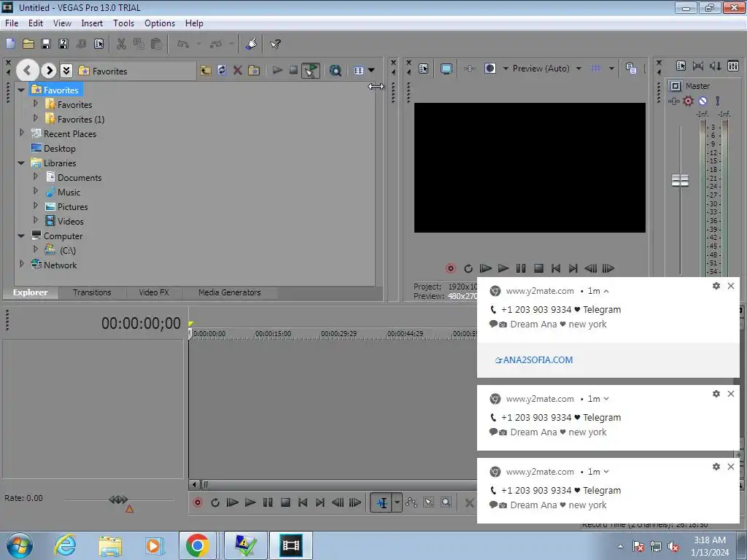Mute the Master bus output
The image size is (747, 560).
tap(703, 101)
